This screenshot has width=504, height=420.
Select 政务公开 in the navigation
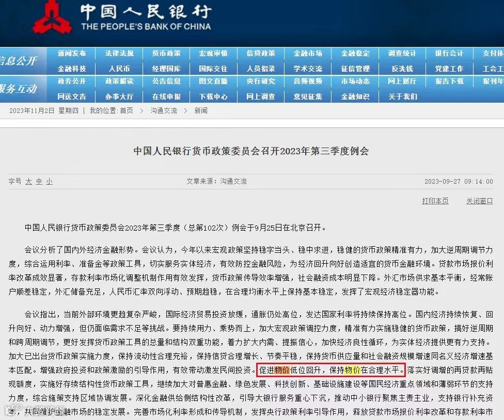(x=72, y=81)
